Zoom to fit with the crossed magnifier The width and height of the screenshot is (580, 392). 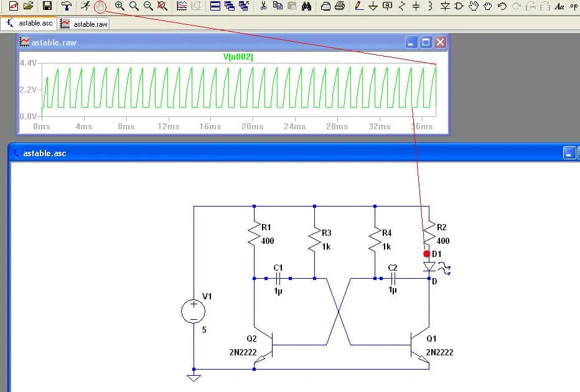pyautogui.click(x=162, y=6)
